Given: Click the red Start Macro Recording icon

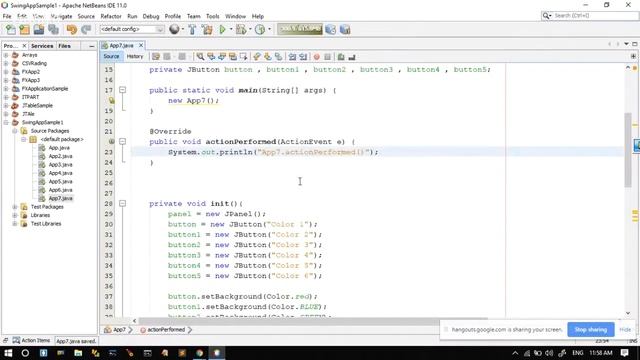Looking at the screenshot, I should [x=316, y=57].
